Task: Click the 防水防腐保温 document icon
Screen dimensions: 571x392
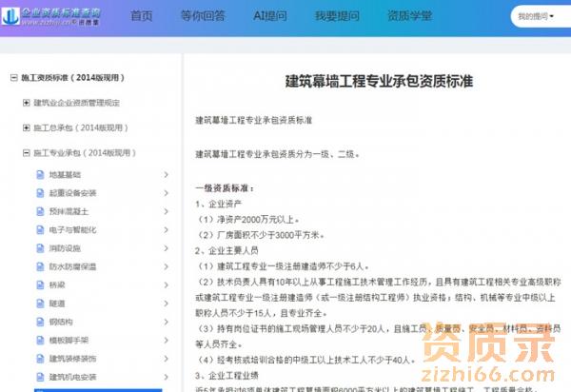Action: point(40,267)
